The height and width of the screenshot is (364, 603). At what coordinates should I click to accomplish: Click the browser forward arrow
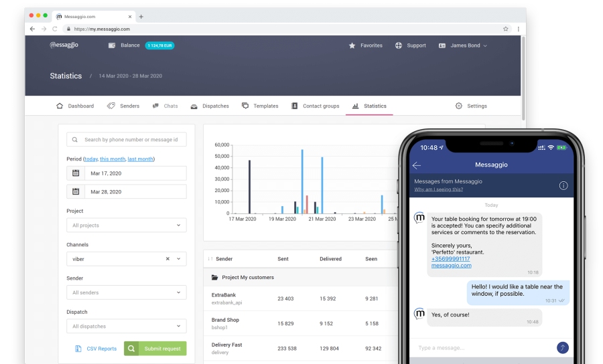[44, 29]
